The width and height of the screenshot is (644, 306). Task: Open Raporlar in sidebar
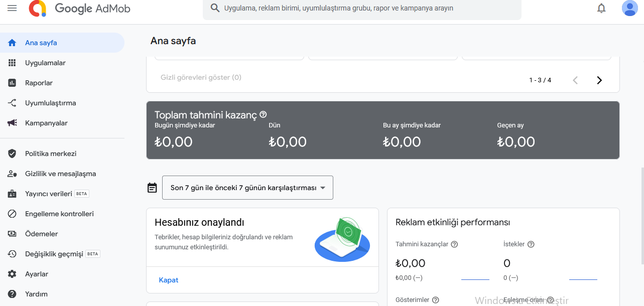coord(62,83)
